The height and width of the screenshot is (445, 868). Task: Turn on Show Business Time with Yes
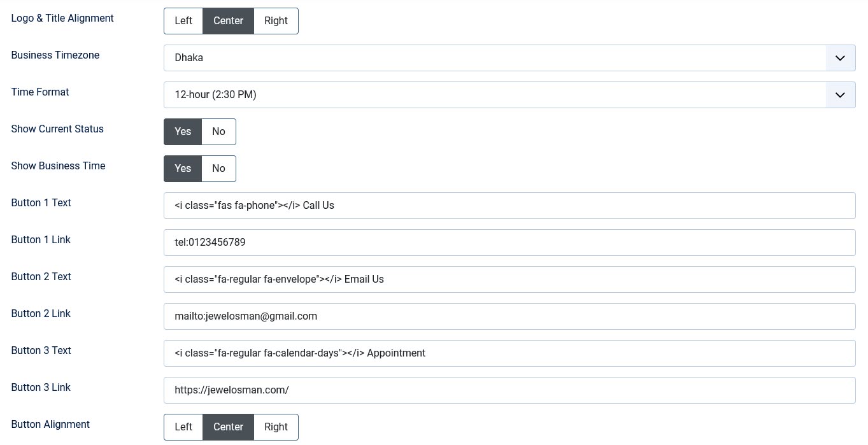pyautogui.click(x=183, y=169)
